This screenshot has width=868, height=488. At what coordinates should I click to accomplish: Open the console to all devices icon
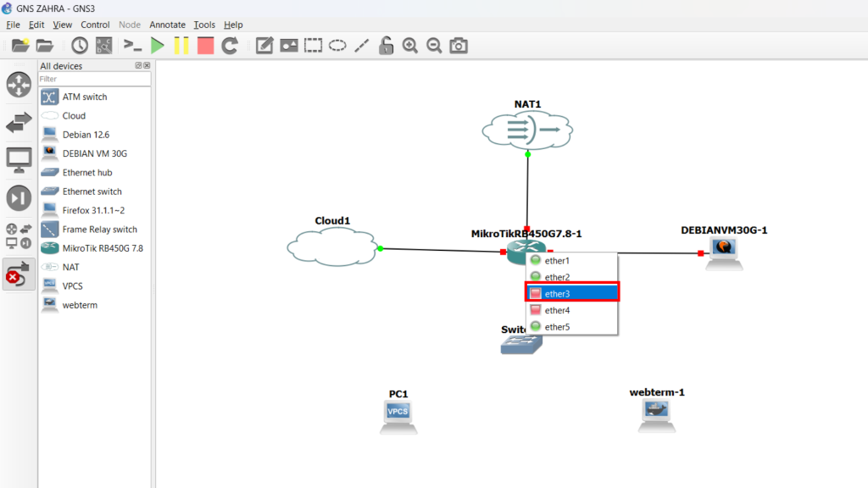point(132,46)
